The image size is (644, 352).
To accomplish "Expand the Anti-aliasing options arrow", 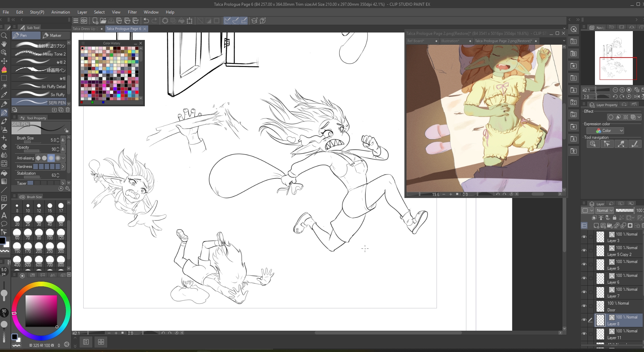I will (63, 158).
